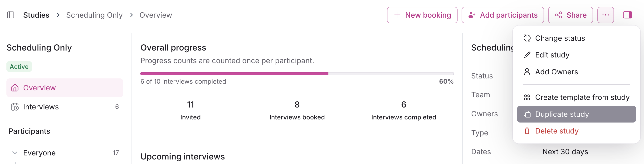Click the Create template grid icon
Image resolution: width=644 pixels, height=164 pixels.
click(x=527, y=97)
